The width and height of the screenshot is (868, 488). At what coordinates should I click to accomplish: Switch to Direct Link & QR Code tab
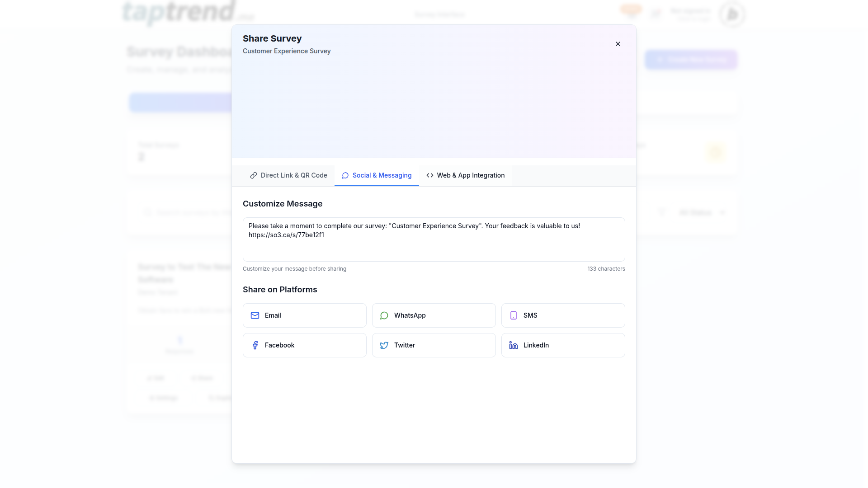pyautogui.click(x=288, y=175)
